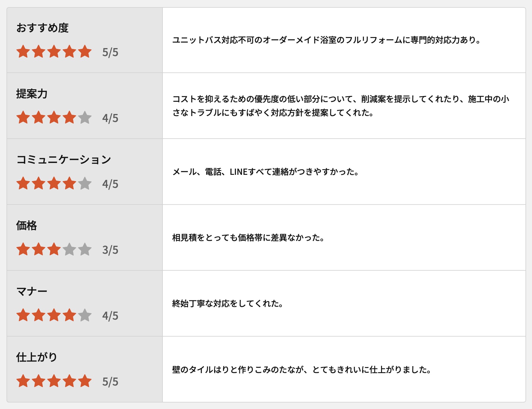Click the 5/5 score beside おすすめ度 stars
The height and width of the screenshot is (409, 532).
pos(110,53)
